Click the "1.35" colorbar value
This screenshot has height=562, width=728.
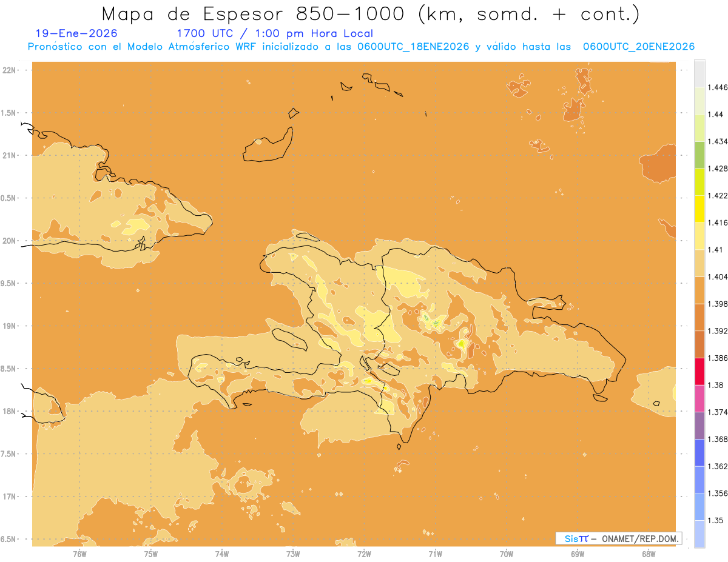pos(716,520)
